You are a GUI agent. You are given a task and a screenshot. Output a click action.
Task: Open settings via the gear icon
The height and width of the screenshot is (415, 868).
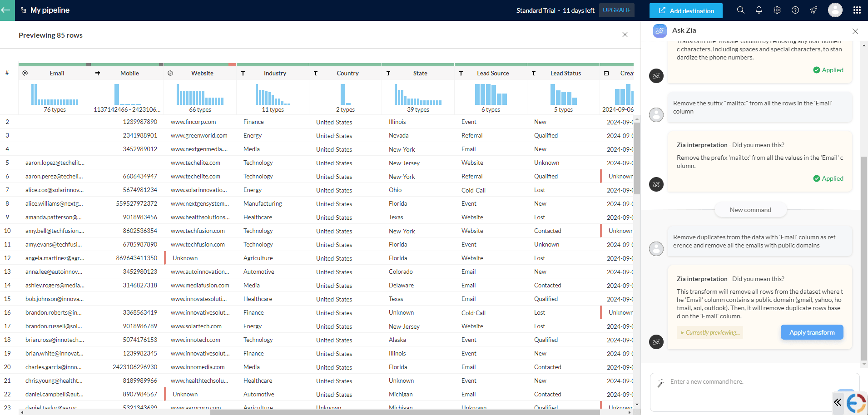point(777,10)
